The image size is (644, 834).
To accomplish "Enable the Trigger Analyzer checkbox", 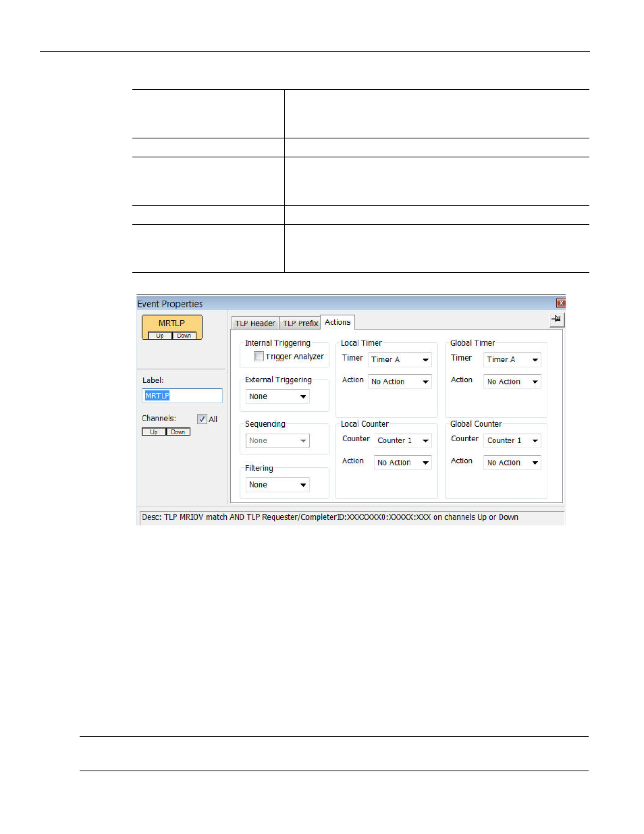I will tap(259, 357).
